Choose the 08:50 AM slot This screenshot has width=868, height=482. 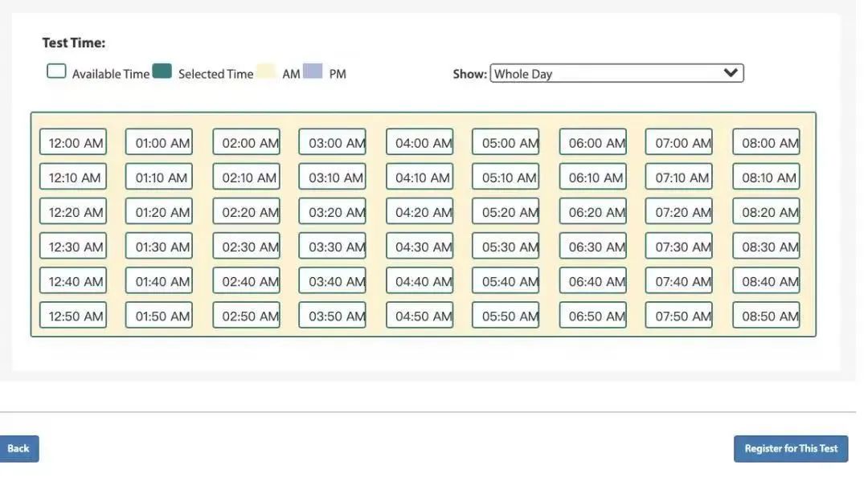pos(766,316)
